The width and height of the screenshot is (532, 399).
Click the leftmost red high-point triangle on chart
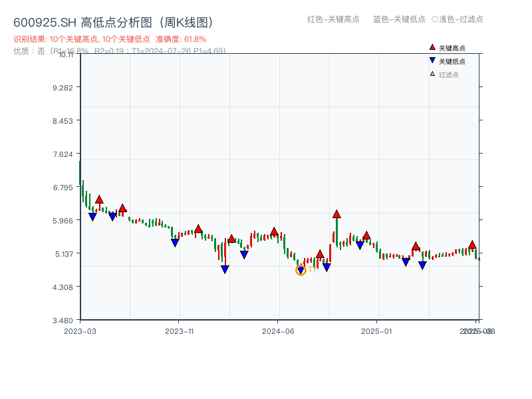click(99, 199)
